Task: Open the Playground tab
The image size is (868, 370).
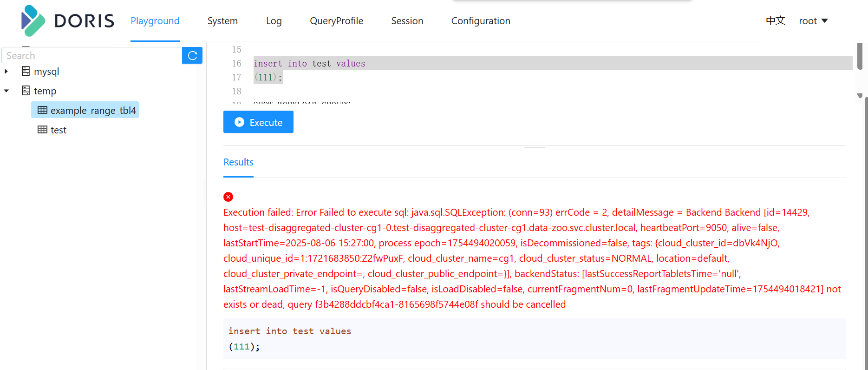Action: (155, 21)
